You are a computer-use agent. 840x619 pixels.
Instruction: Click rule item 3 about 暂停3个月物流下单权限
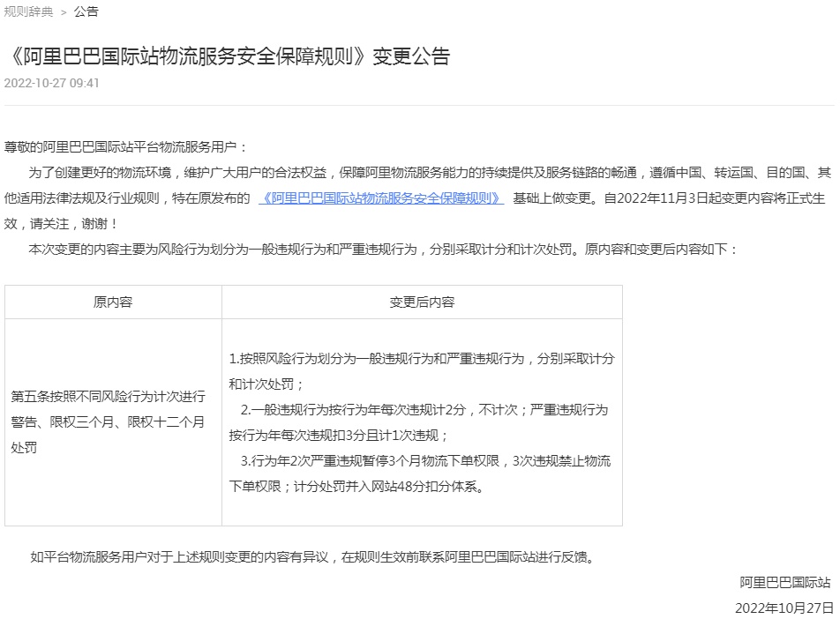(x=421, y=474)
